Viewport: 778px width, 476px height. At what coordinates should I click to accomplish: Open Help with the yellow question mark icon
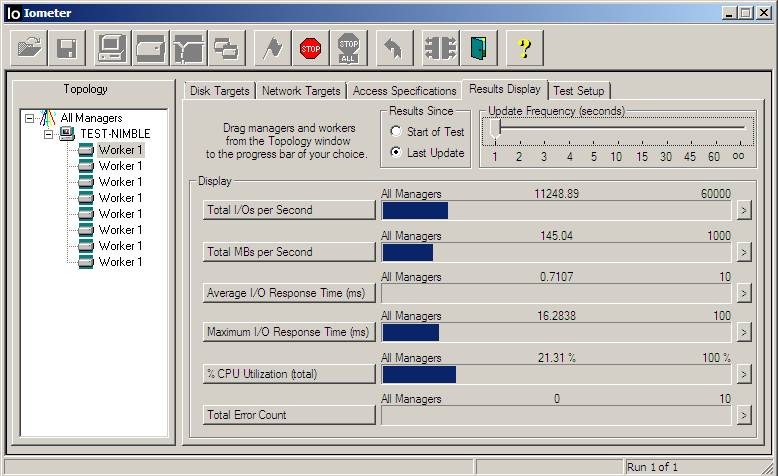tap(524, 48)
